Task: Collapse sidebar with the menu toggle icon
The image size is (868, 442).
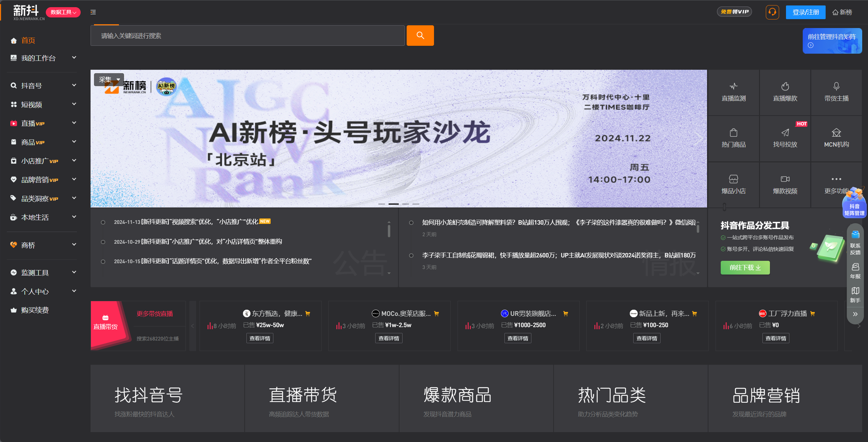Action: (x=93, y=12)
